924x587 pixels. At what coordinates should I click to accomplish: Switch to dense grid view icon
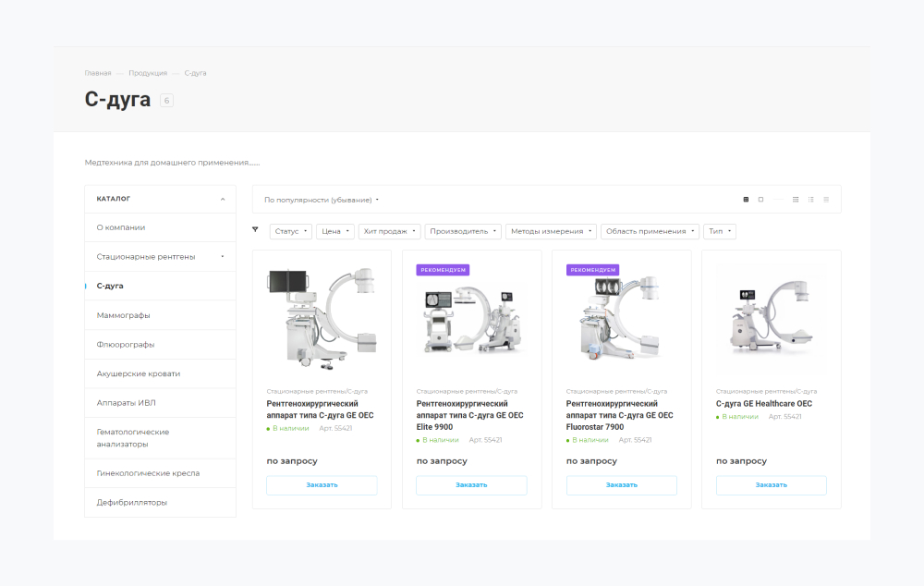(x=796, y=199)
